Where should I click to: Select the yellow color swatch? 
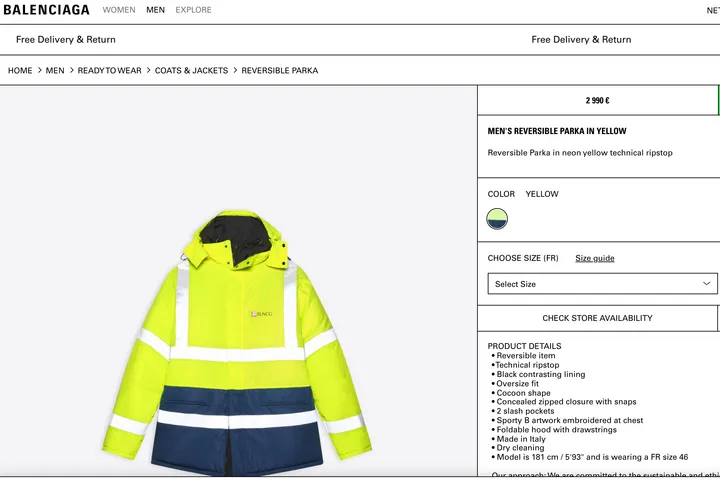(x=497, y=219)
